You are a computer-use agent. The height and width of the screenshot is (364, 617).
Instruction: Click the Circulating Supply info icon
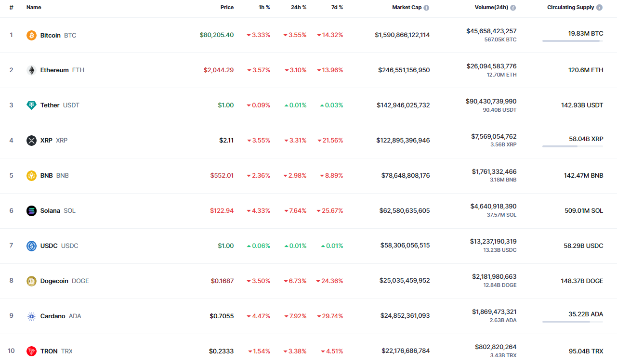click(599, 8)
